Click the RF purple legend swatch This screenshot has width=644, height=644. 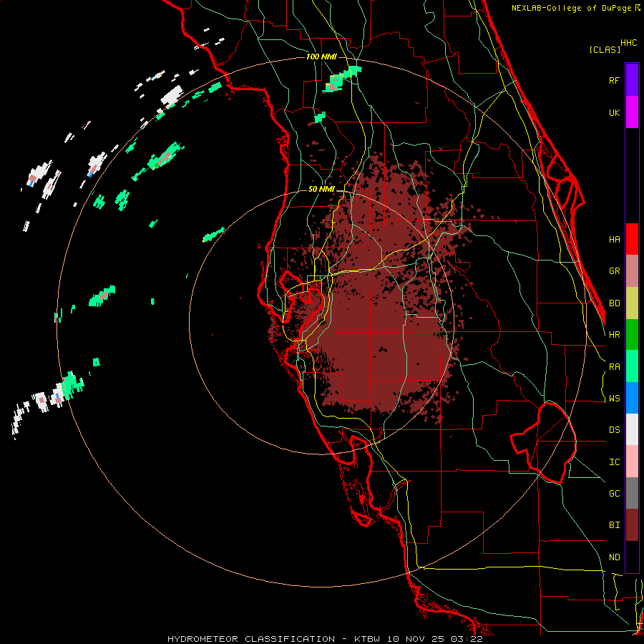pyautogui.click(x=632, y=80)
